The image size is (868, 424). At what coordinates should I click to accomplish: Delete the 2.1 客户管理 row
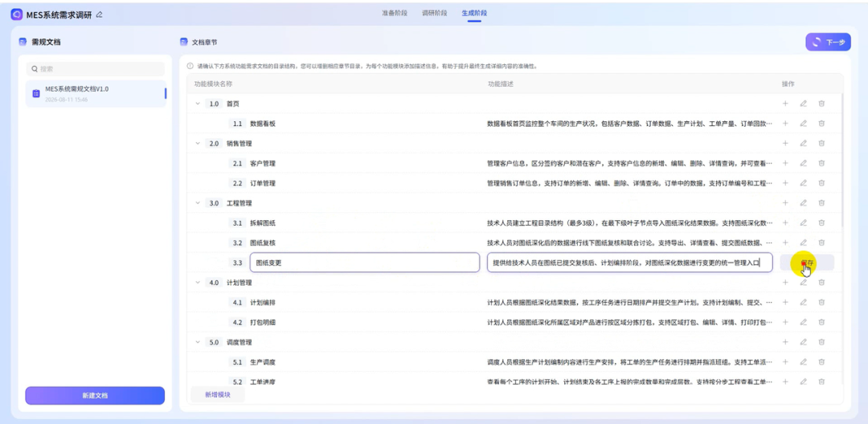coord(821,163)
